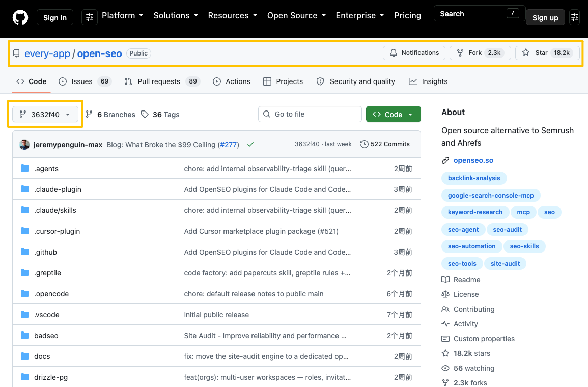588x387 pixels.
Task: Expand the Solutions menu
Action: pyautogui.click(x=176, y=15)
